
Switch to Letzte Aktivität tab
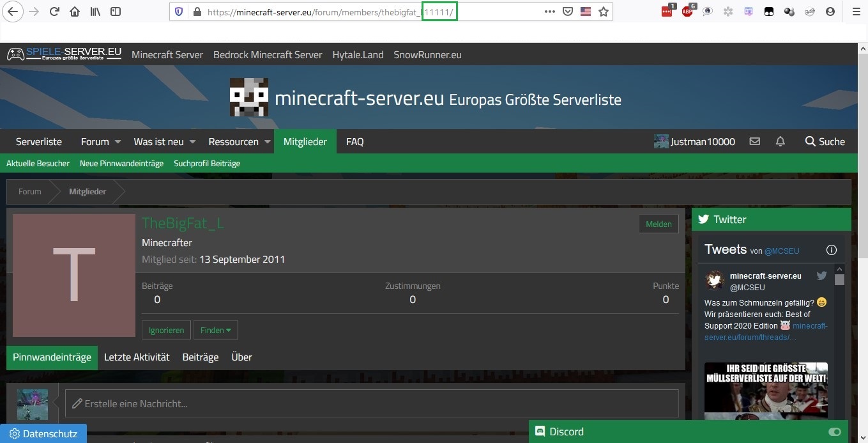coord(137,357)
